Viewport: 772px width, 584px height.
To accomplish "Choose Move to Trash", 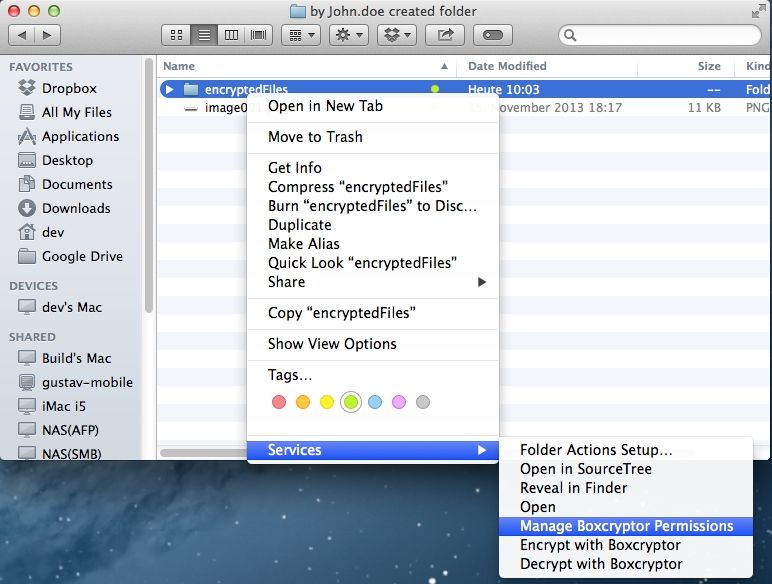I will [x=373, y=137].
